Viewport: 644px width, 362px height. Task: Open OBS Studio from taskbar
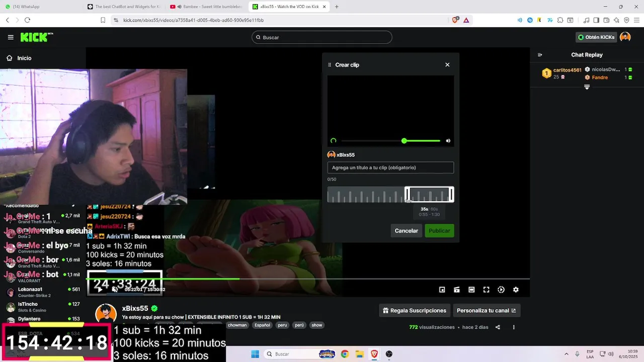pyautogui.click(x=389, y=354)
